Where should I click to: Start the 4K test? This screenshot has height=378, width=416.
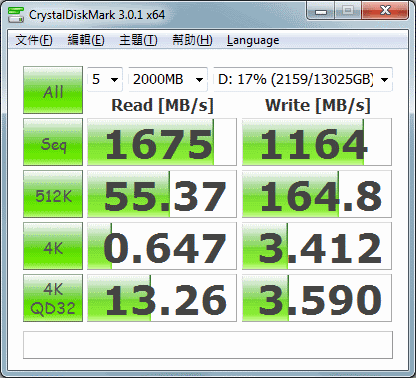pos(53,246)
